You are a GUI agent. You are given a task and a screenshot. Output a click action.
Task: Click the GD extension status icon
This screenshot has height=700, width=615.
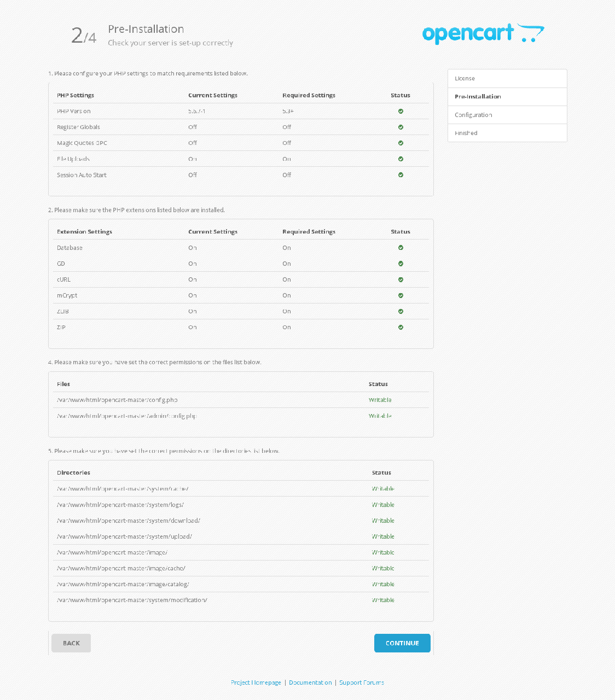tap(401, 264)
